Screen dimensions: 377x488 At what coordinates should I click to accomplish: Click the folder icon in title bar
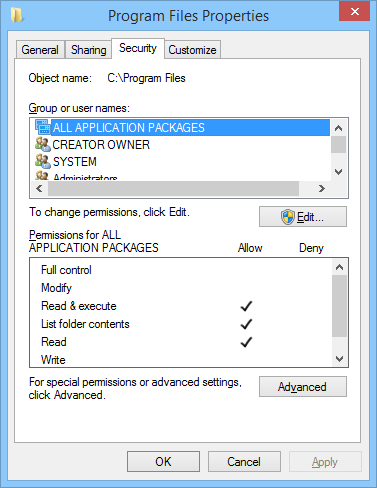pyautogui.click(x=16, y=15)
